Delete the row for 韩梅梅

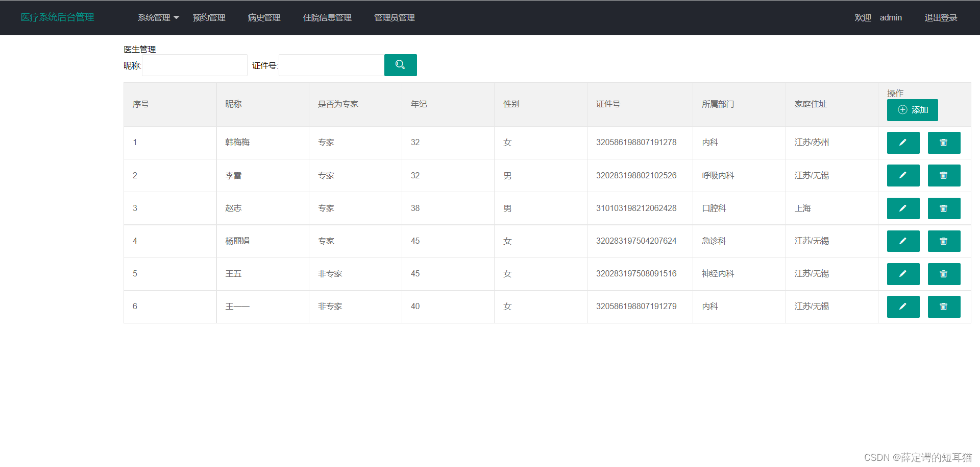pos(944,143)
